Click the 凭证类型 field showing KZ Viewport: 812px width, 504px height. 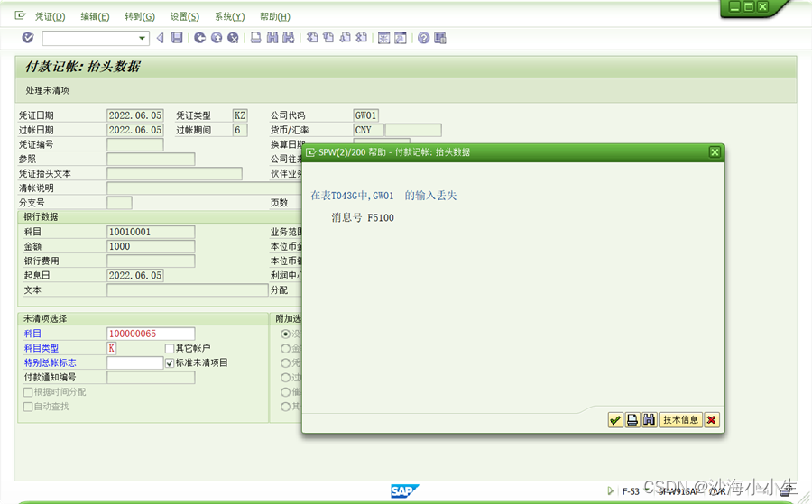click(x=240, y=115)
